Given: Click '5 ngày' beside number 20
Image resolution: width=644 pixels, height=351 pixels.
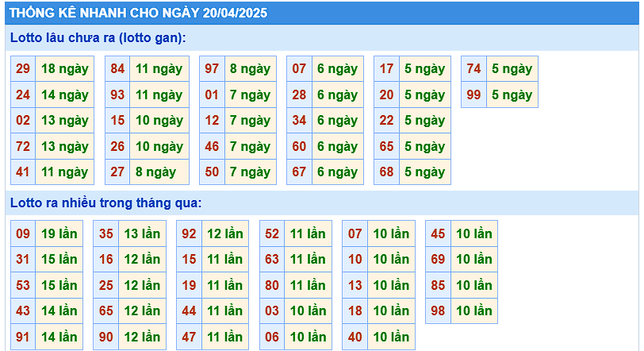Looking at the screenshot, I should [425, 95].
